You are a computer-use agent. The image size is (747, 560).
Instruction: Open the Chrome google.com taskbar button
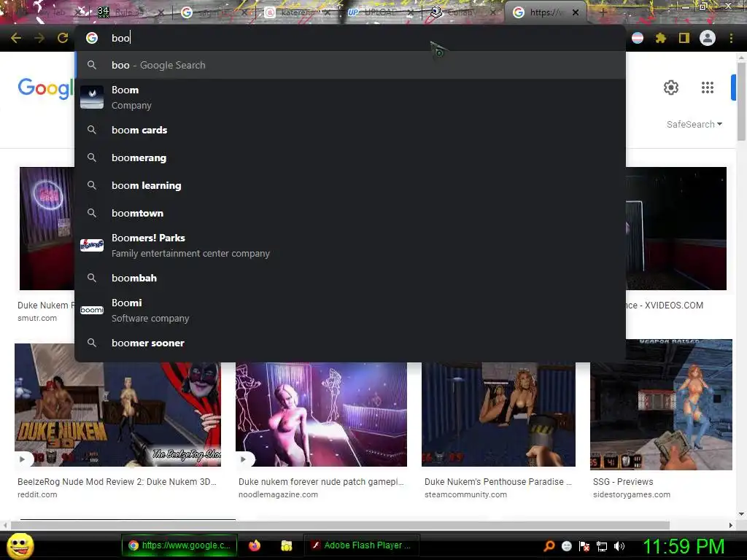(179, 545)
